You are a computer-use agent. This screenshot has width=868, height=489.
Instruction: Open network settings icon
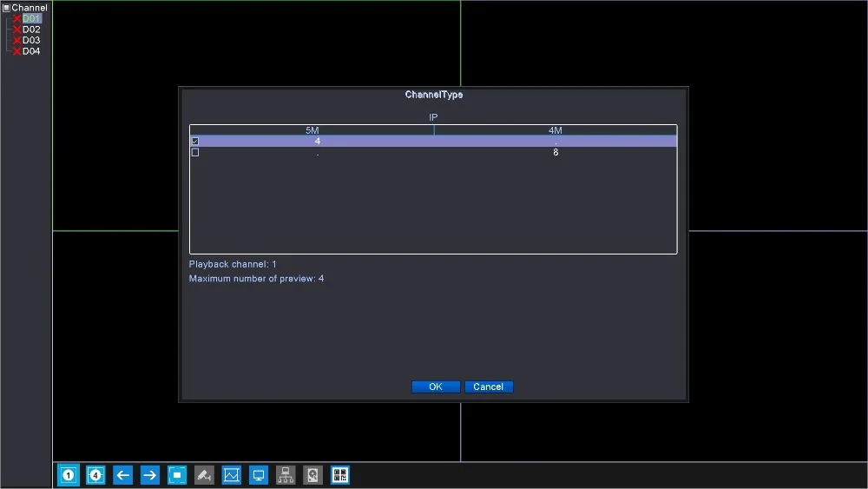pyautogui.click(x=286, y=475)
